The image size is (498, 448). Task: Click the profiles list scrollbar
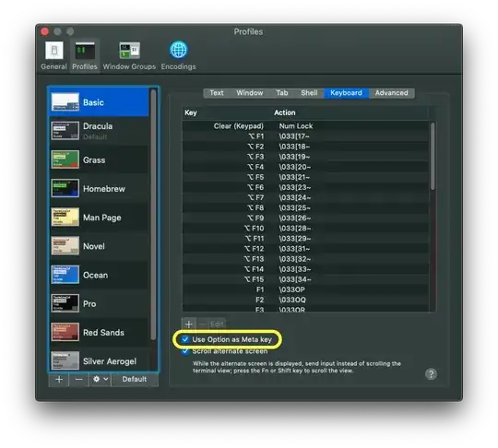tap(153, 214)
